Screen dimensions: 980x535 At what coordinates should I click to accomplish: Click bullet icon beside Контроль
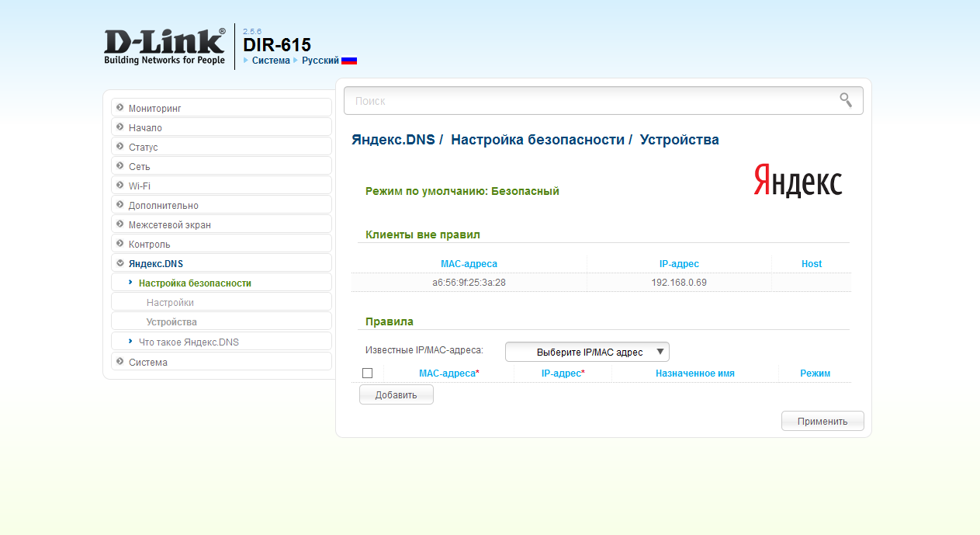(120, 244)
